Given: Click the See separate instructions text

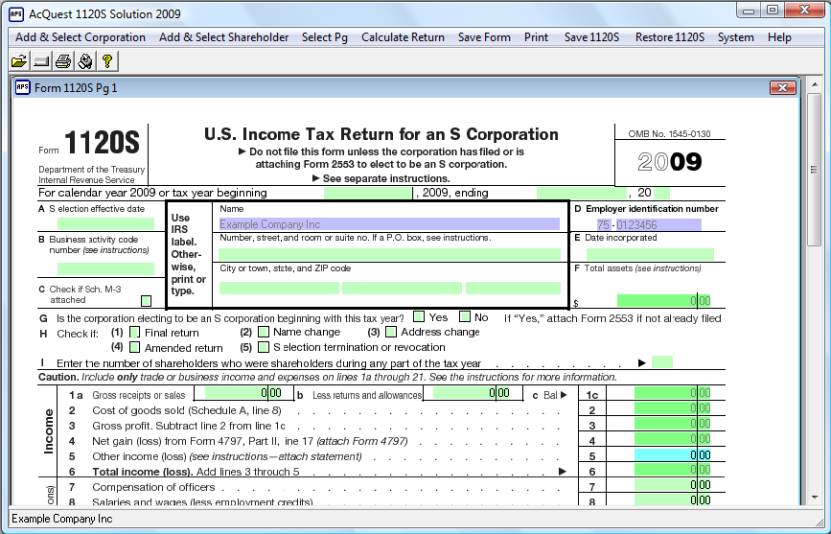Looking at the screenshot, I should tap(386, 179).
